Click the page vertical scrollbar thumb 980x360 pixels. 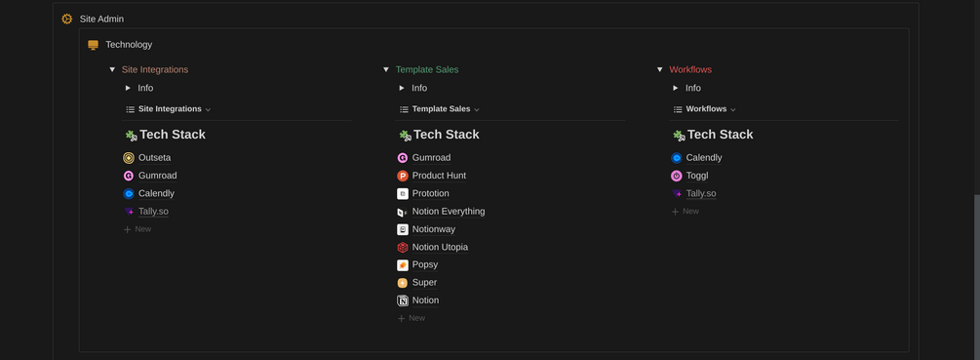tap(976, 277)
